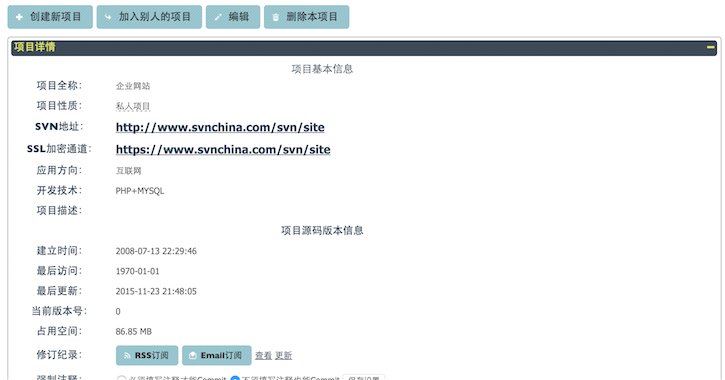The width and height of the screenshot is (725, 380).
Task: Click project name value 企业网站
Action: [133, 86]
